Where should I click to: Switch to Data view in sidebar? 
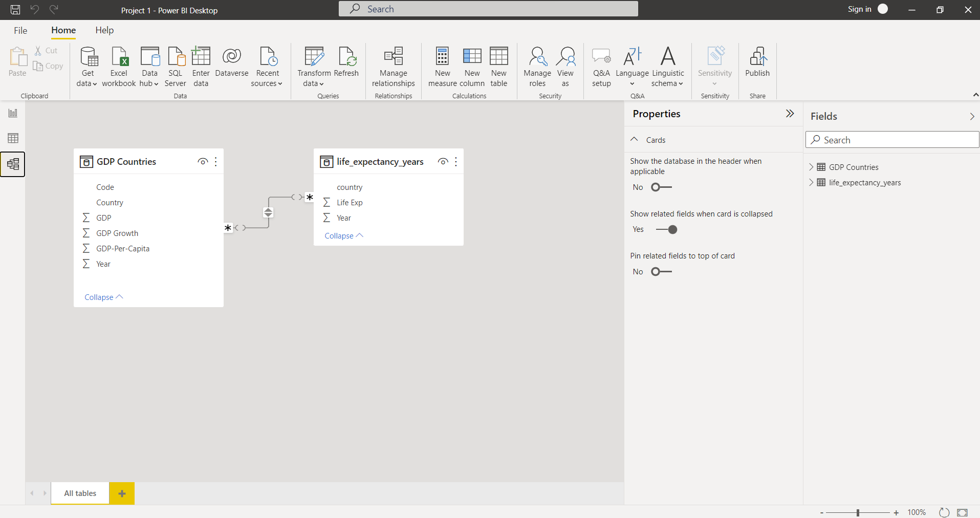pos(13,138)
